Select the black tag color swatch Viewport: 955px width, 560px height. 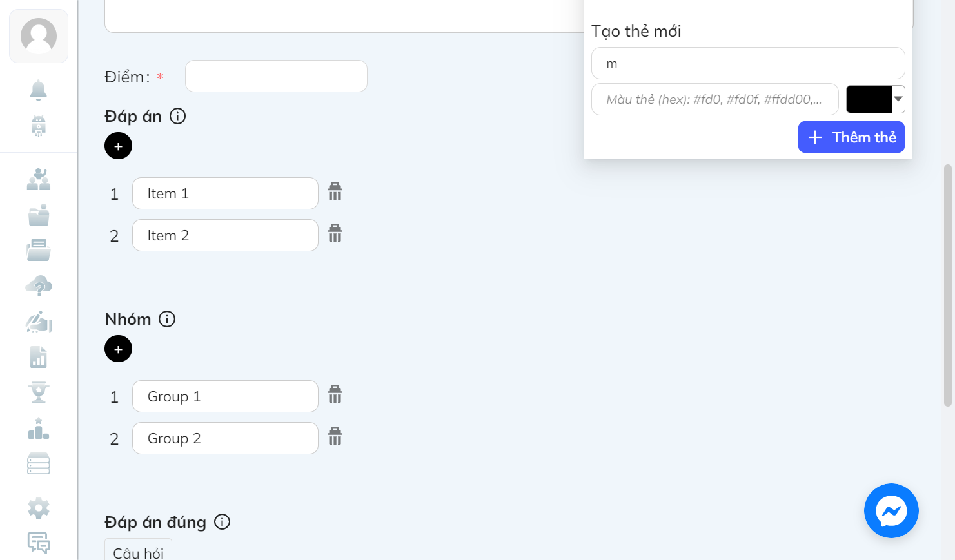point(869,99)
